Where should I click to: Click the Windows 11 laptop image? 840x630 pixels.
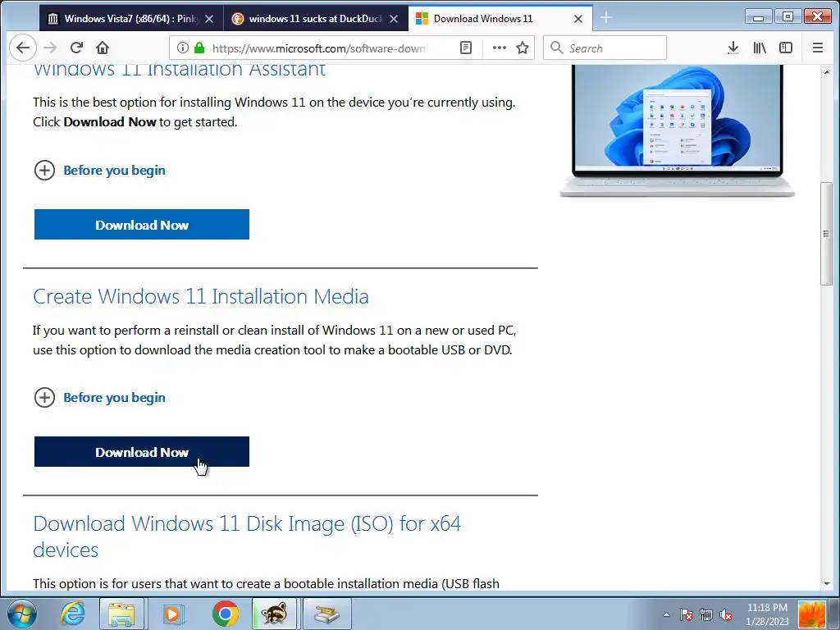[x=677, y=130]
